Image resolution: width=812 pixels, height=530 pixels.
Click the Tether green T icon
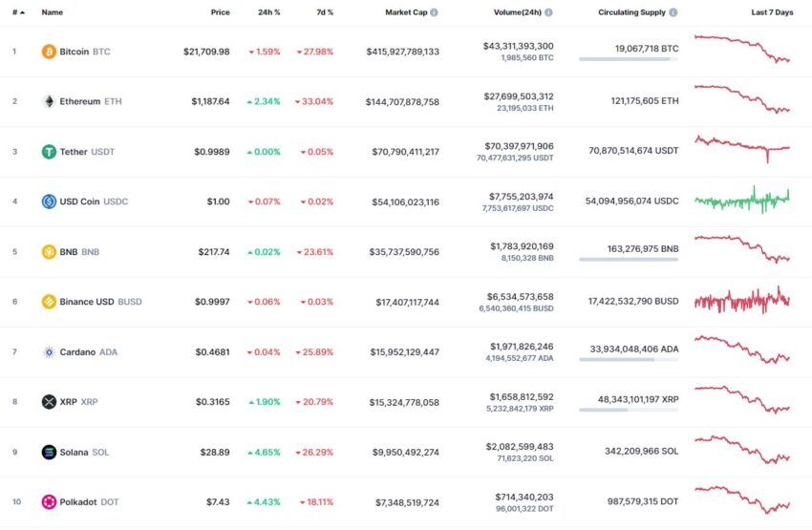pyautogui.click(x=49, y=152)
